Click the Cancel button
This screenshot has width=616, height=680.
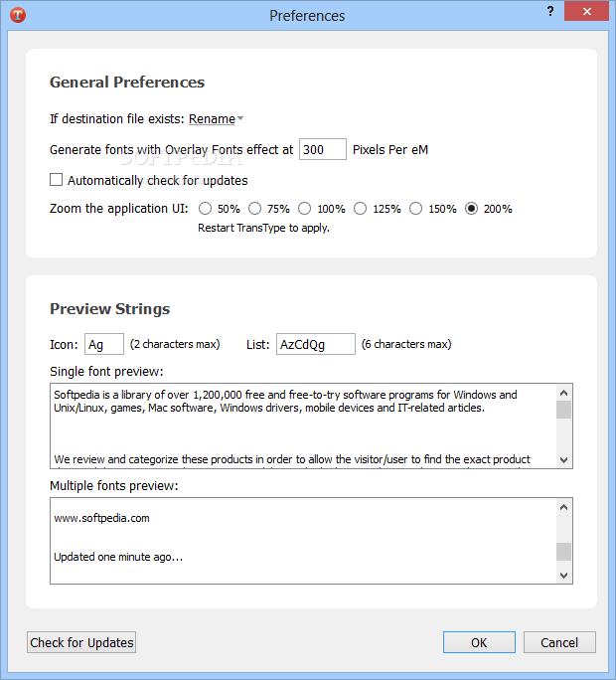pos(559,642)
